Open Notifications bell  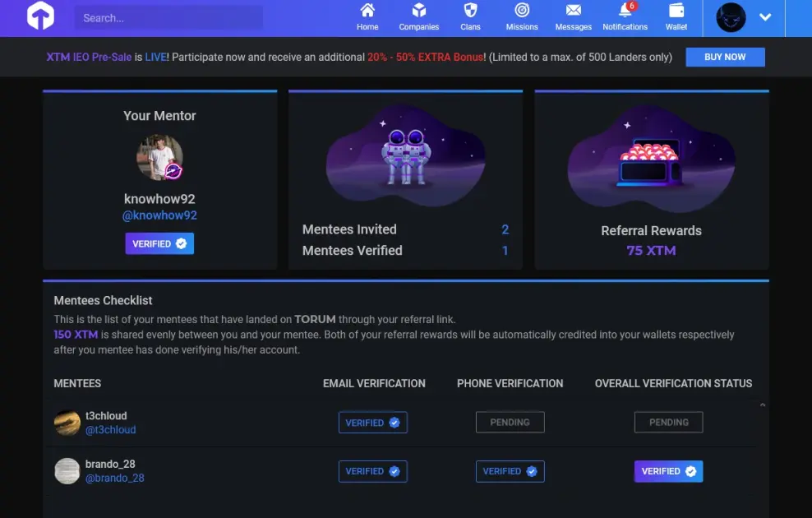pyautogui.click(x=625, y=17)
